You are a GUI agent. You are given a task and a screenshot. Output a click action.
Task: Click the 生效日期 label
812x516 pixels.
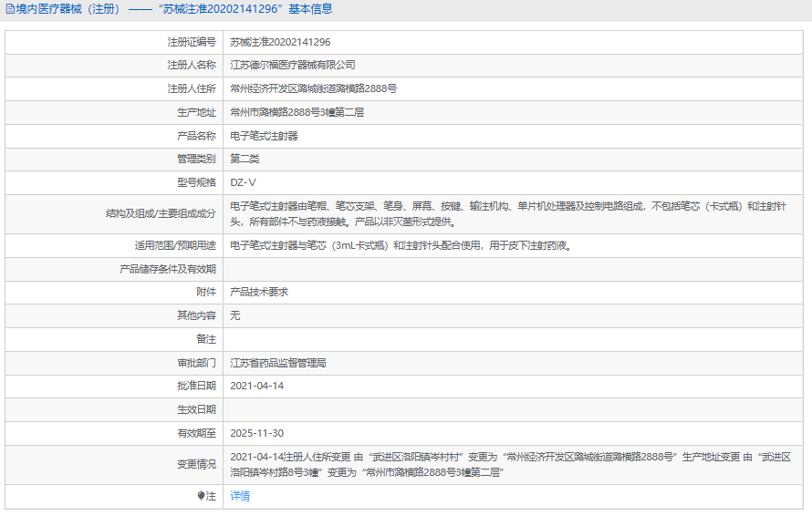(x=196, y=410)
